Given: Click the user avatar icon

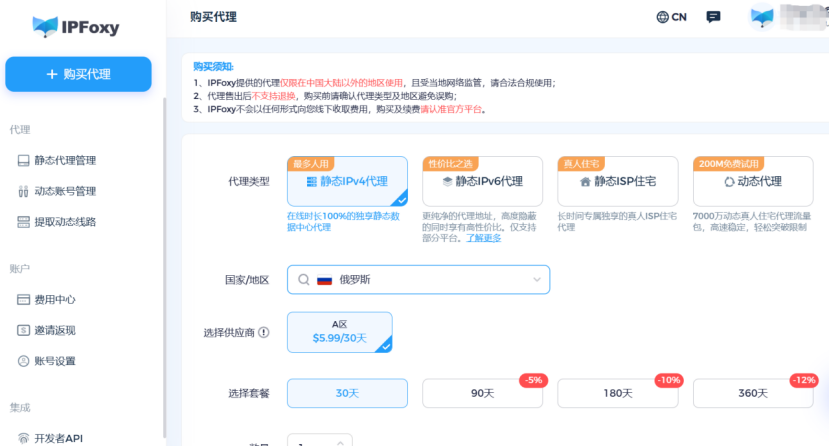Looking at the screenshot, I should click(762, 17).
